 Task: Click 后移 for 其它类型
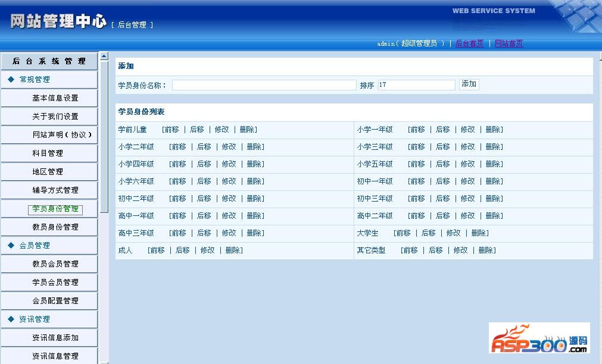click(x=435, y=250)
